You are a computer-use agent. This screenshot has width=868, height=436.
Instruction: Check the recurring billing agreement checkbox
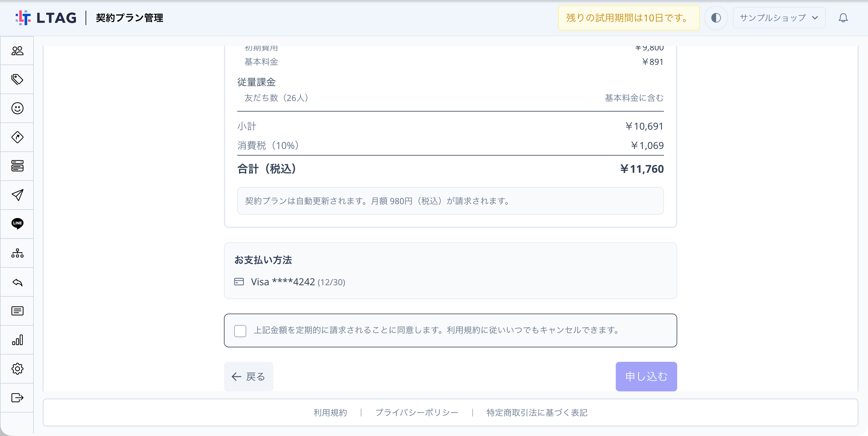pos(240,331)
